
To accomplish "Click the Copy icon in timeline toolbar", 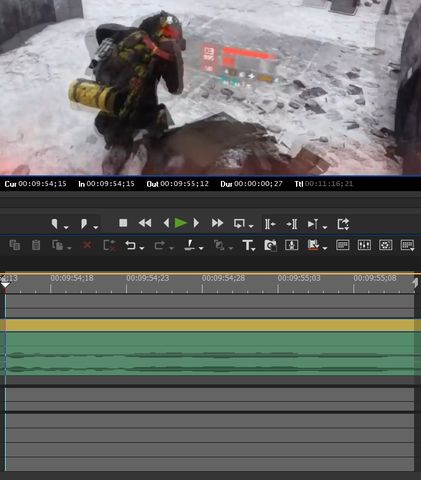I will (14, 245).
